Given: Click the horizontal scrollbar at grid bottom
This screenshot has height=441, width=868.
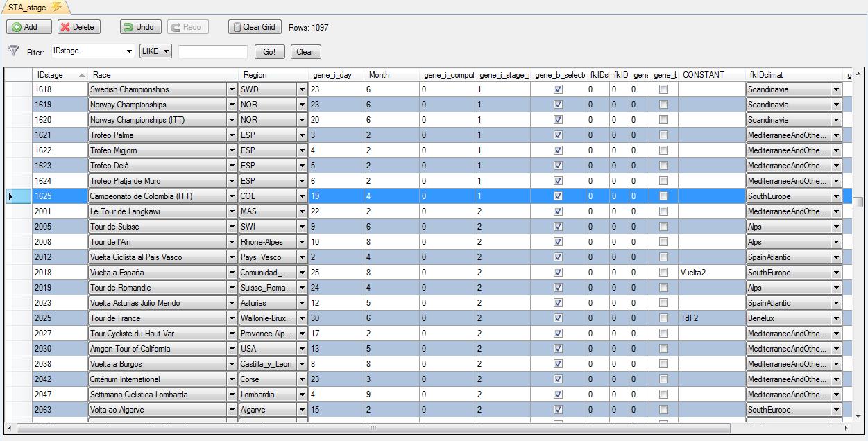Looking at the screenshot, I should tap(373, 428).
